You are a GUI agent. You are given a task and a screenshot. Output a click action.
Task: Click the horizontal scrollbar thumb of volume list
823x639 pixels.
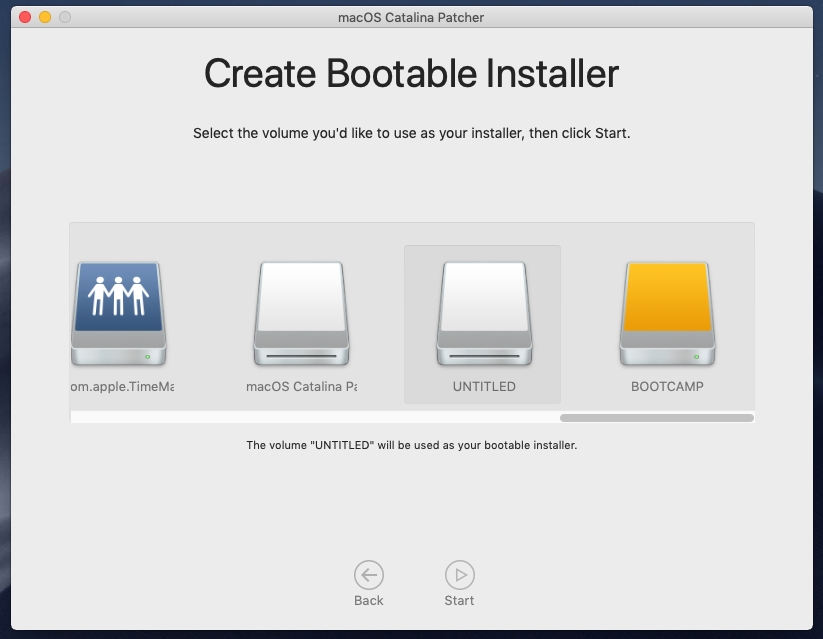[x=657, y=418]
